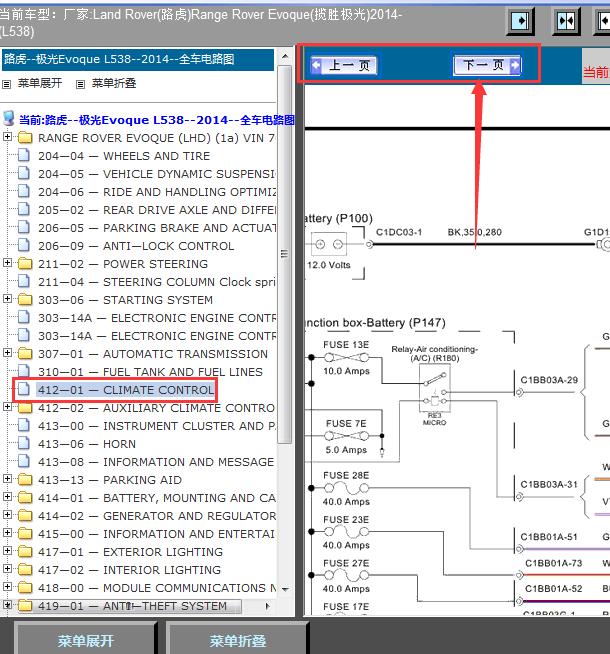Screen dimensions: 610x654
Task: Click page icon of 204-05 VEHICLE DYNAMIC SUSPENSION
Action: tap(24, 173)
